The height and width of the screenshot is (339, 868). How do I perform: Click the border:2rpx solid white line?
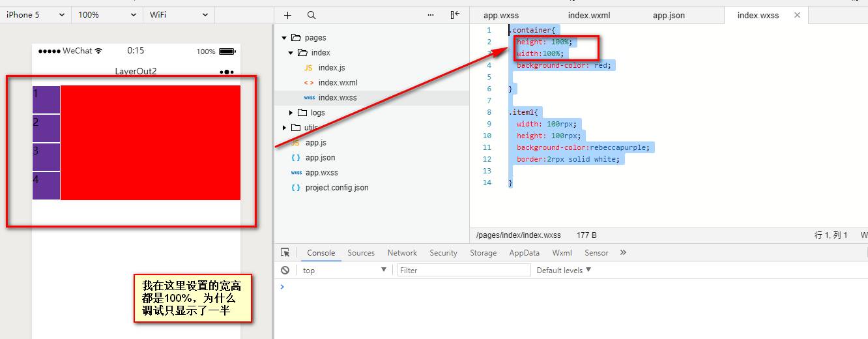coord(569,159)
